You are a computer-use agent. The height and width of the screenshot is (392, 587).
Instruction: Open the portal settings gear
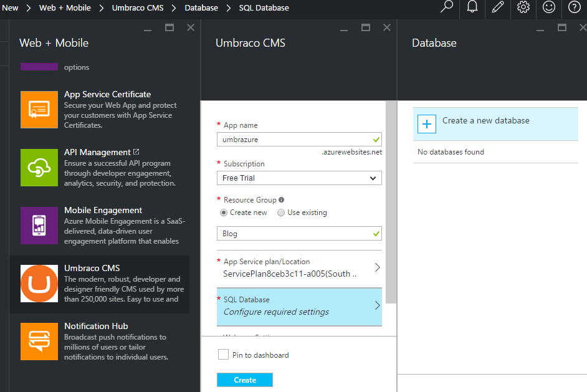click(523, 7)
